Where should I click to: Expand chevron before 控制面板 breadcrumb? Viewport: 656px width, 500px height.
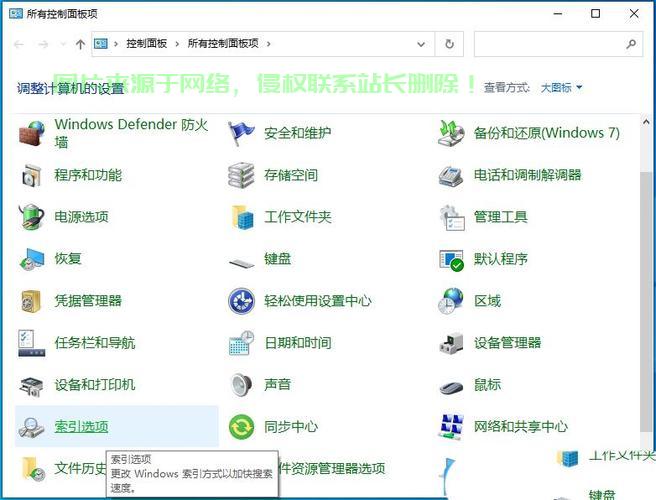coord(116,44)
